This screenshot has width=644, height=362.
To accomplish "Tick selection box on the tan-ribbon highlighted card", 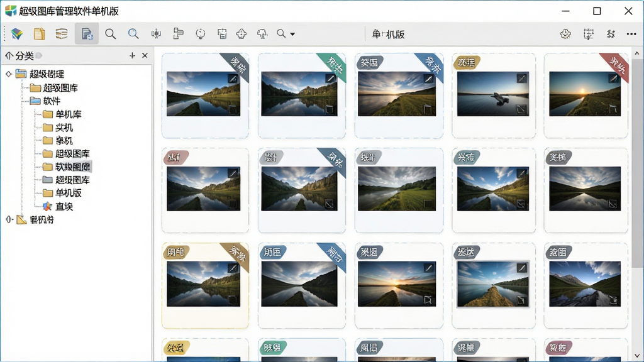I will [233, 300].
